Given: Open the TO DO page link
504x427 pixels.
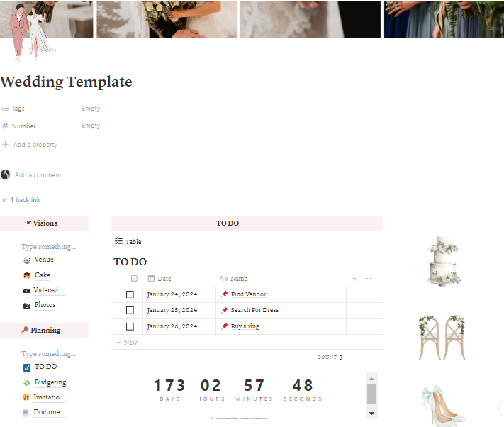Looking at the screenshot, I should (45, 367).
